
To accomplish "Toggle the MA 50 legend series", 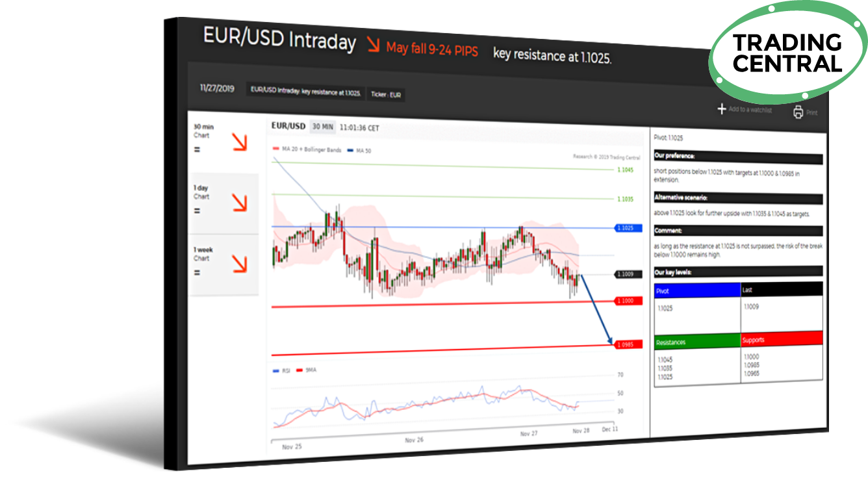I will tap(362, 150).
